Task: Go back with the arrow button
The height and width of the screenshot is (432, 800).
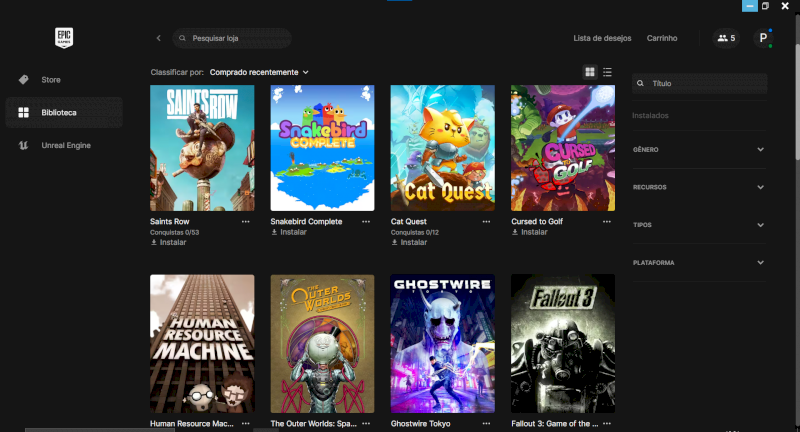Action: (159, 38)
